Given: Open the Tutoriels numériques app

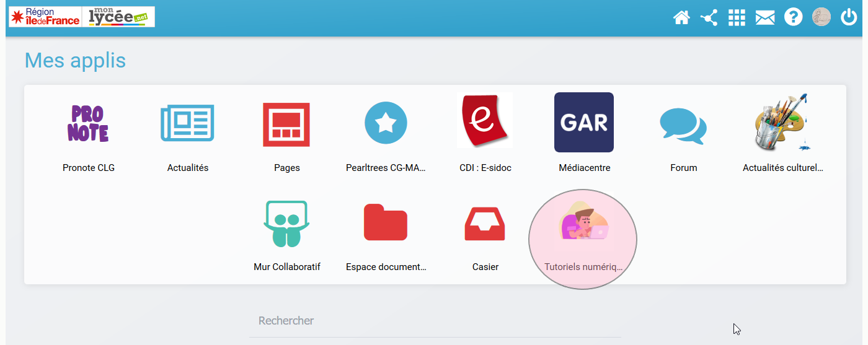Looking at the screenshot, I should point(583,223).
